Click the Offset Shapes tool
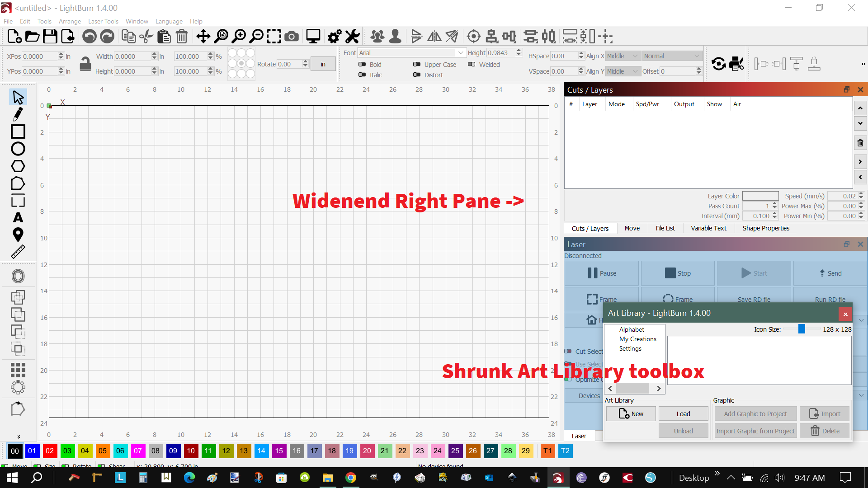Screen dimensions: 868x488 click(18, 276)
